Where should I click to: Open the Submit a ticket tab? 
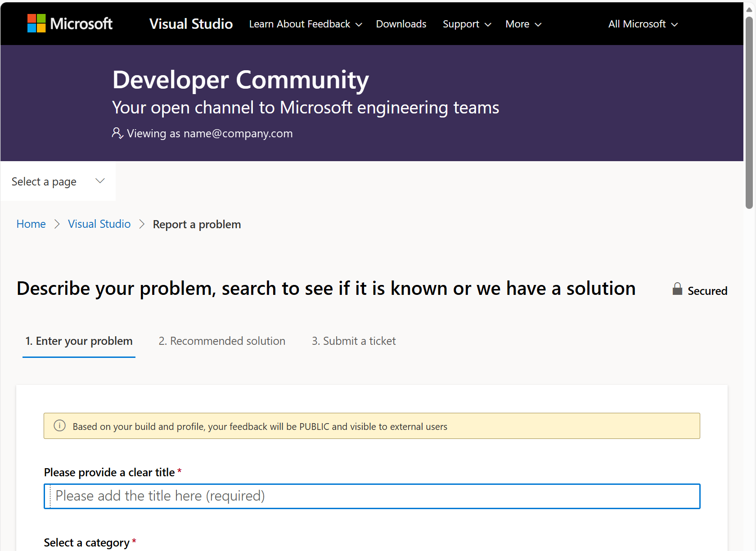pos(354,341)
